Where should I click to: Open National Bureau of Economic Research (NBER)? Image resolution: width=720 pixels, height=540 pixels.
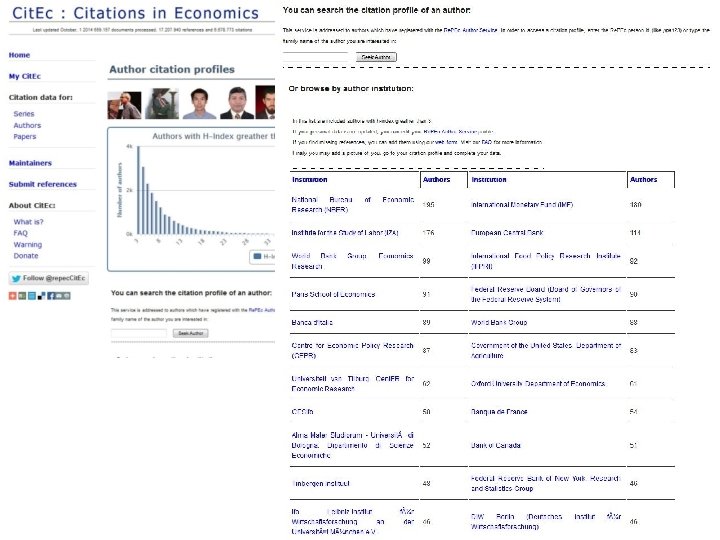(353, 205)
